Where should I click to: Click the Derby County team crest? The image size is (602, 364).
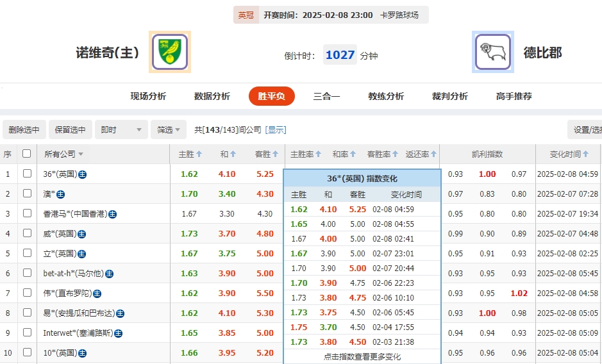pos(493,52)
